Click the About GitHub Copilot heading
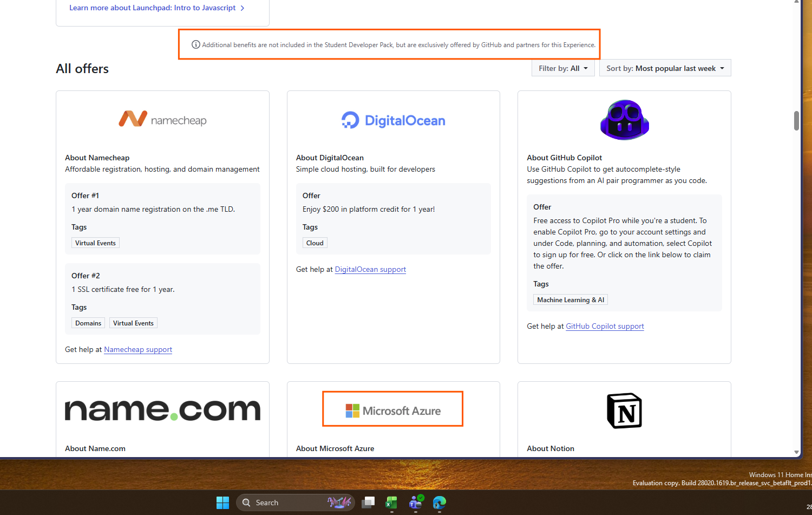The width and height of the screenshot is (812, 515). tap(564, 158)
